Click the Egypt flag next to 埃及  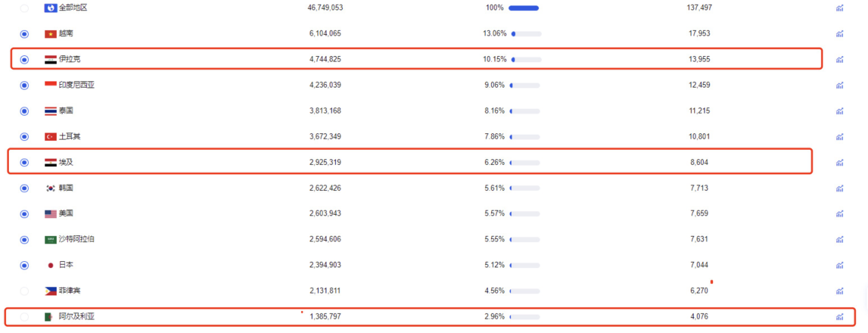coord(51,163)
